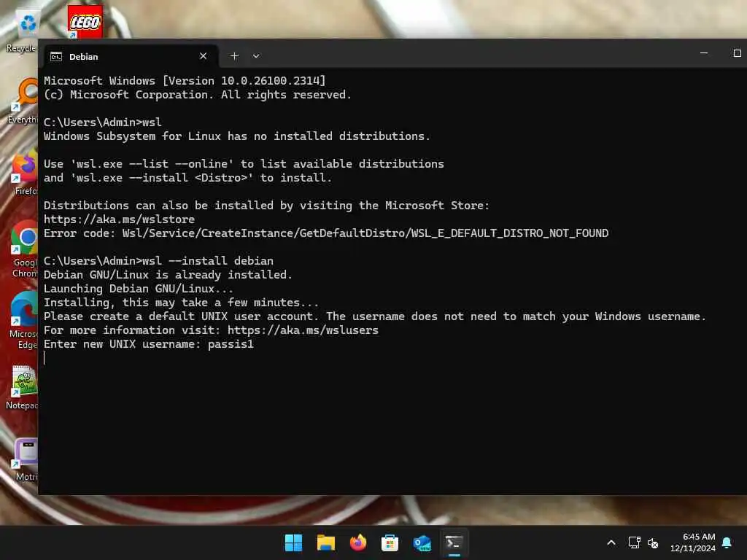Click the username text passis1
747x560 pixels.
coord(231,344)
